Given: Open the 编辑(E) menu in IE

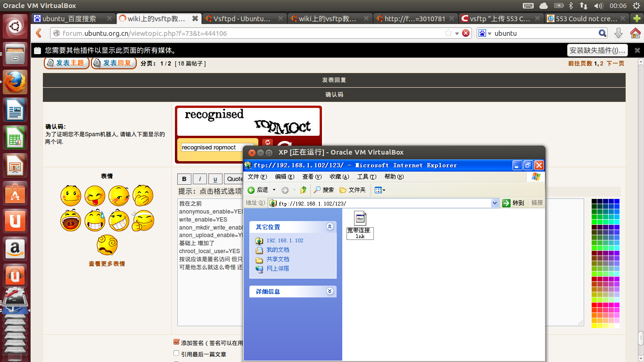Looking at the screenshot, I should (284, 177).
